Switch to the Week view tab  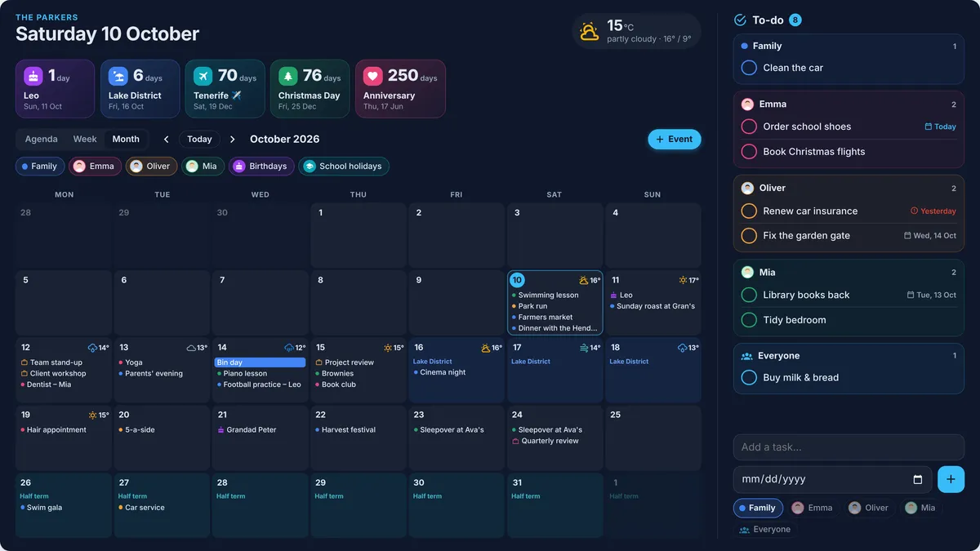tap(85, 140)
